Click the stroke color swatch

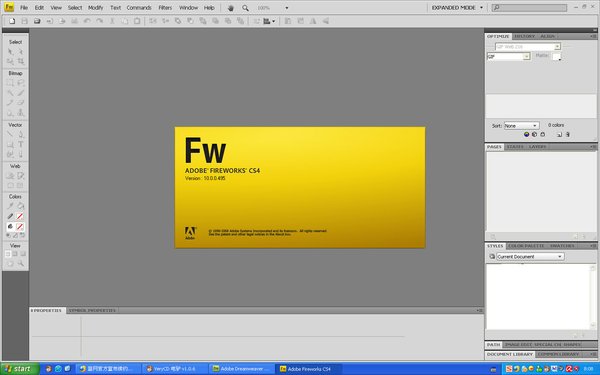20,217
